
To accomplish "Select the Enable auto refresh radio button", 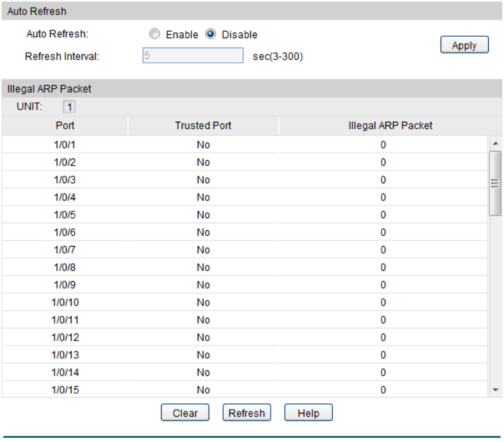I will click(155, 34).
